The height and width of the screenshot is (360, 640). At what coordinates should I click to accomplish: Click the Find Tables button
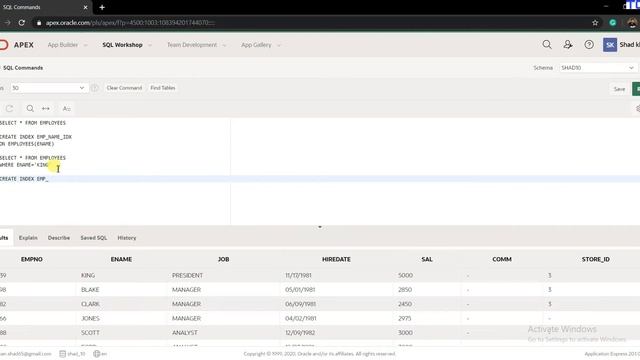pyautogui.click(x=163, y=88)
